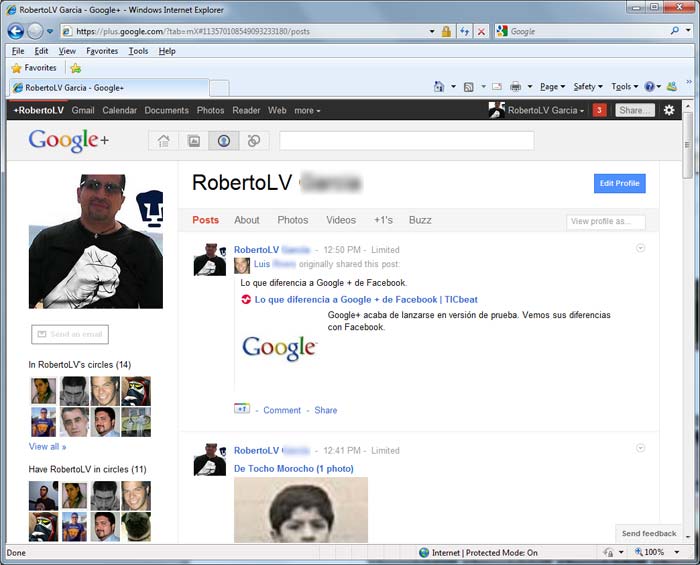Expand the Home button dropdown arrow
Image resolution: width=700 pixels, height=565 pixels.
pyautogui.click(x=453, y=87)
